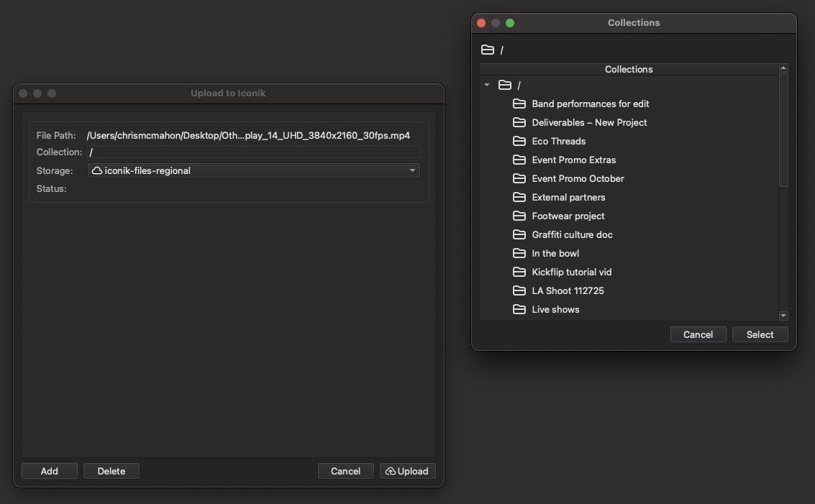Choose Event Promo October collection
Viewport: 815px width, 504px height.
coord(578,178)
